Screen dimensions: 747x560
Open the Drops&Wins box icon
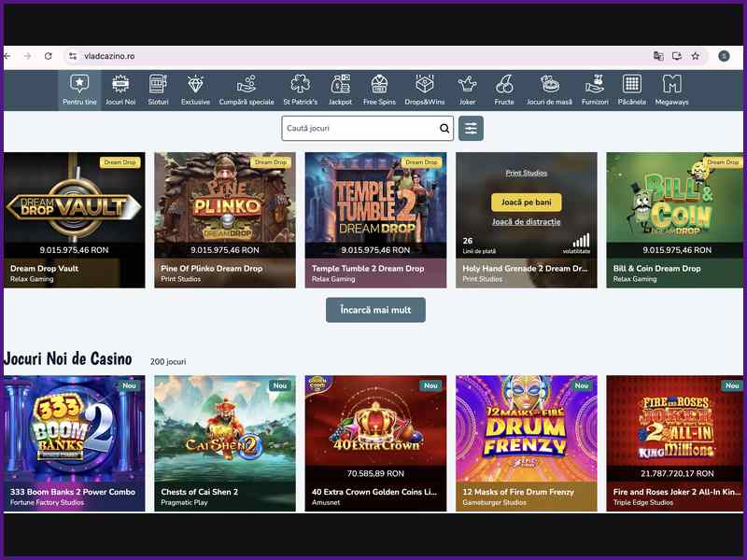tap(424, 83)
